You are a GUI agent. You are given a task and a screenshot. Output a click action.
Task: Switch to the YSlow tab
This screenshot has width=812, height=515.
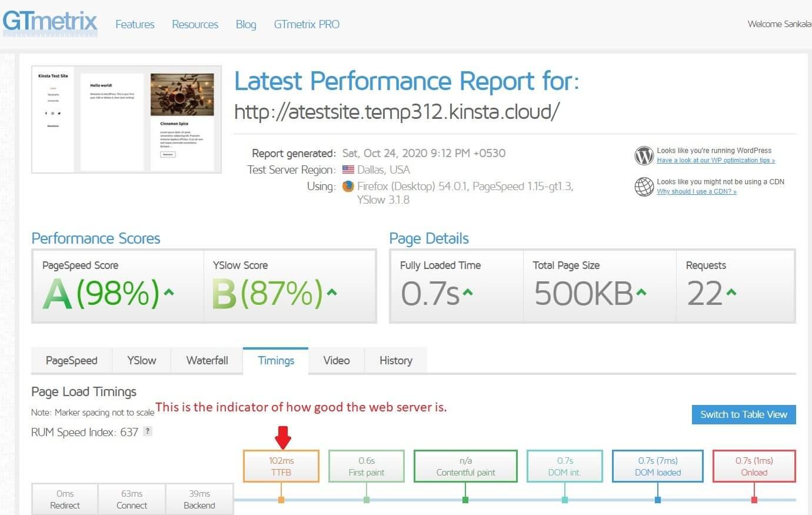[x=142, y=361]
